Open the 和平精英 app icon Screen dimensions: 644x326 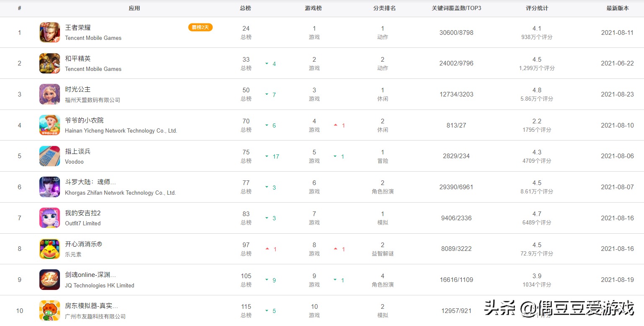[x=50, y=63]
